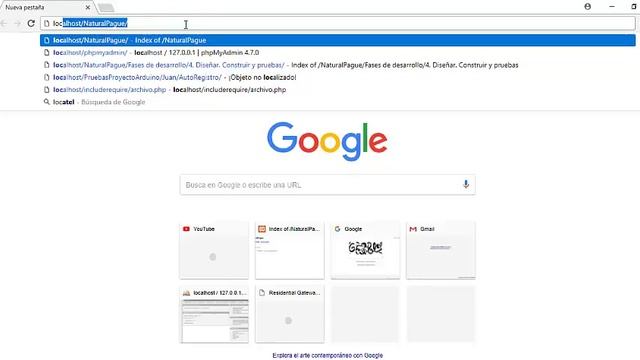
Task: Open the Gmail shortcut tile
Action: tap(441, 250)
